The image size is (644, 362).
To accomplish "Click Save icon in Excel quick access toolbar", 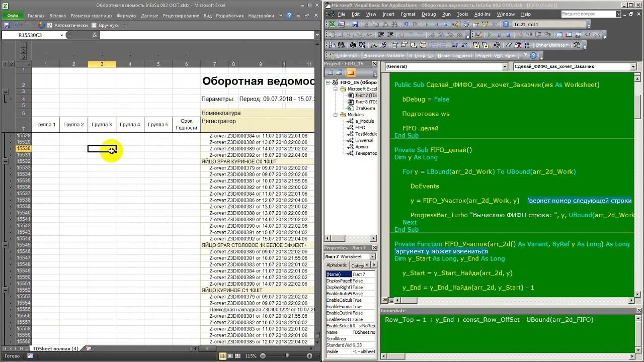I will click(7, 25).
